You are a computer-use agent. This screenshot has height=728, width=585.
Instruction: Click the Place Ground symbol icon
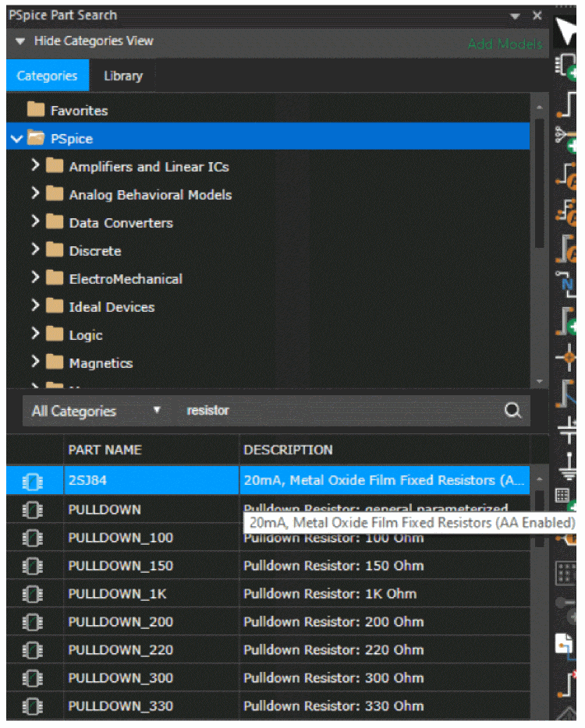[567, 466]
